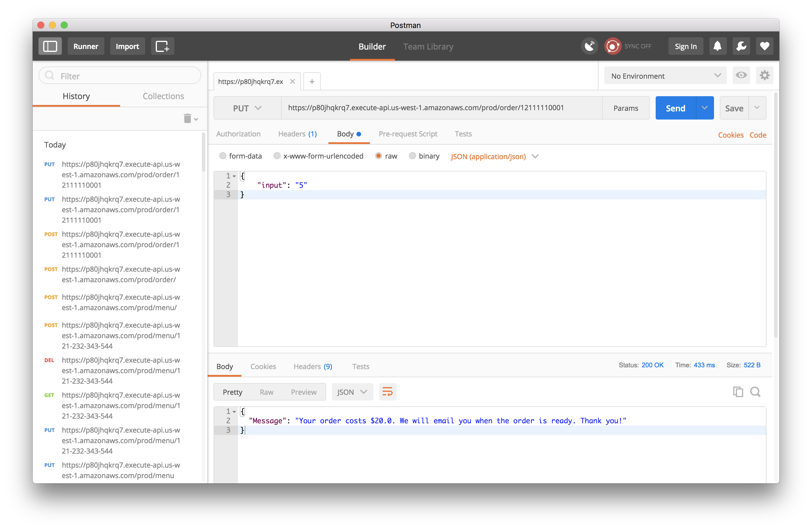Switch to the Collections tab
Viewport: 812px width, 530px height.
[163, 96]
